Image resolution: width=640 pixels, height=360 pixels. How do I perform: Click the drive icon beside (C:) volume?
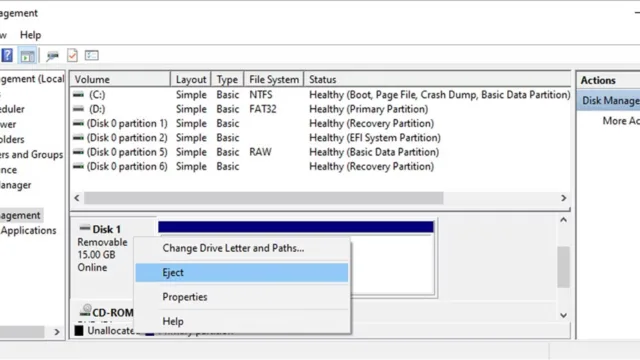(78, 95)
